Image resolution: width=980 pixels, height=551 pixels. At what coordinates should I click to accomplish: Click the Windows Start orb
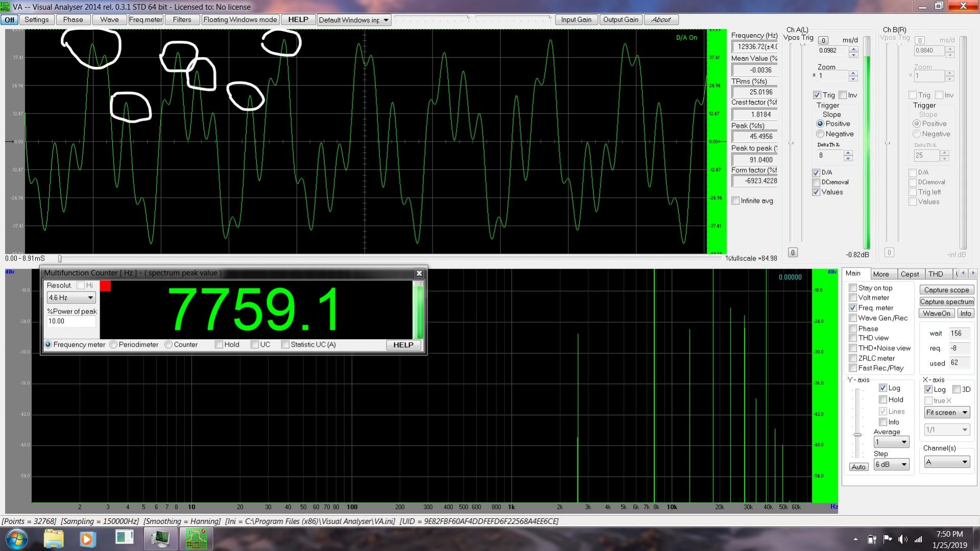[17, 539]
